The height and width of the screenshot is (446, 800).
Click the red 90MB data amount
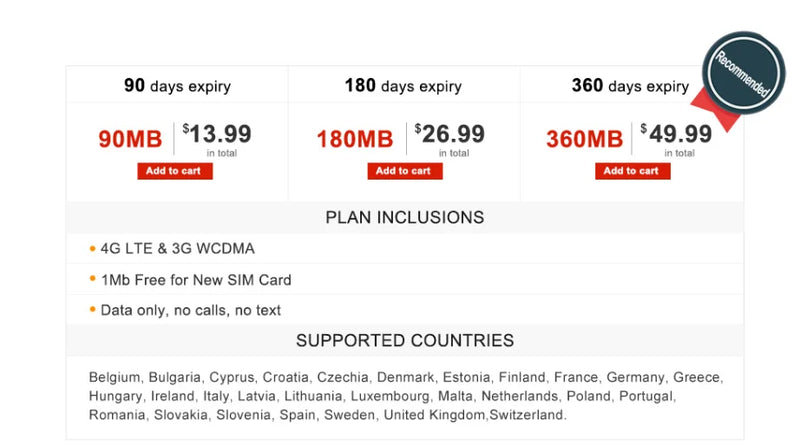click(130, 139)
